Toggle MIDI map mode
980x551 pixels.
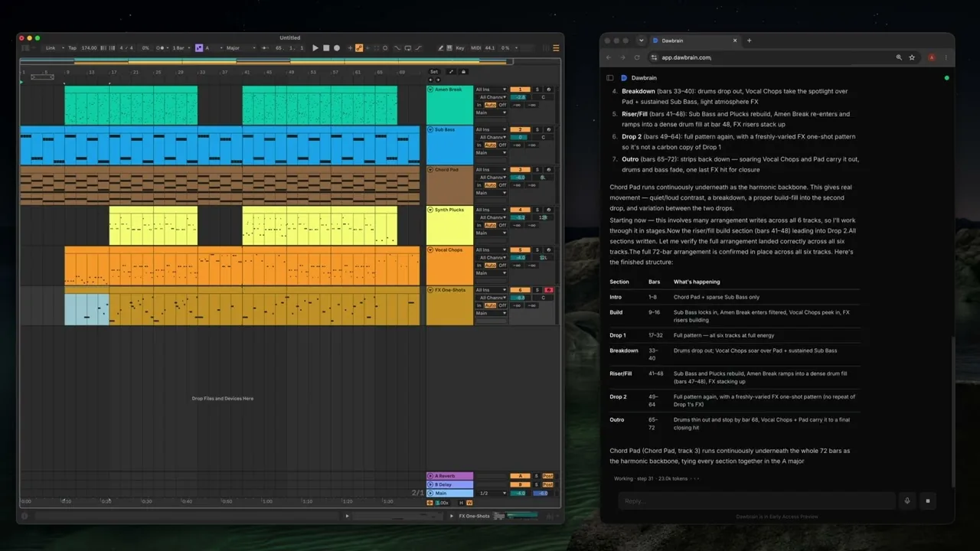pos(475,47)
